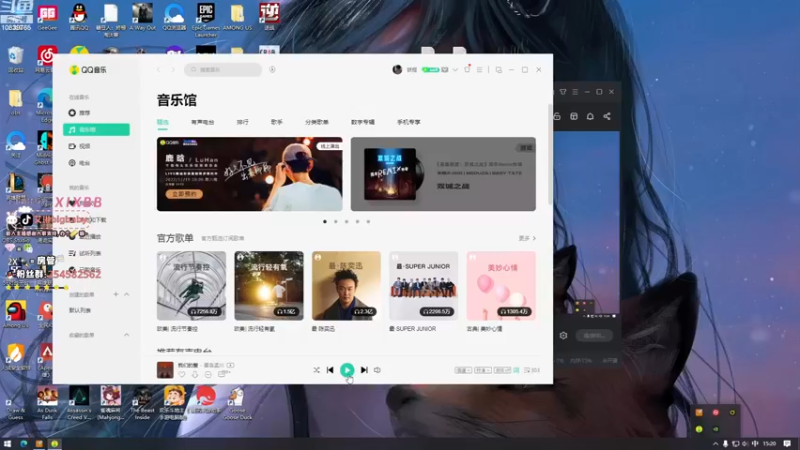Switch to the 排行 tab
Screen dimensions: 800x450
(243, 122)
